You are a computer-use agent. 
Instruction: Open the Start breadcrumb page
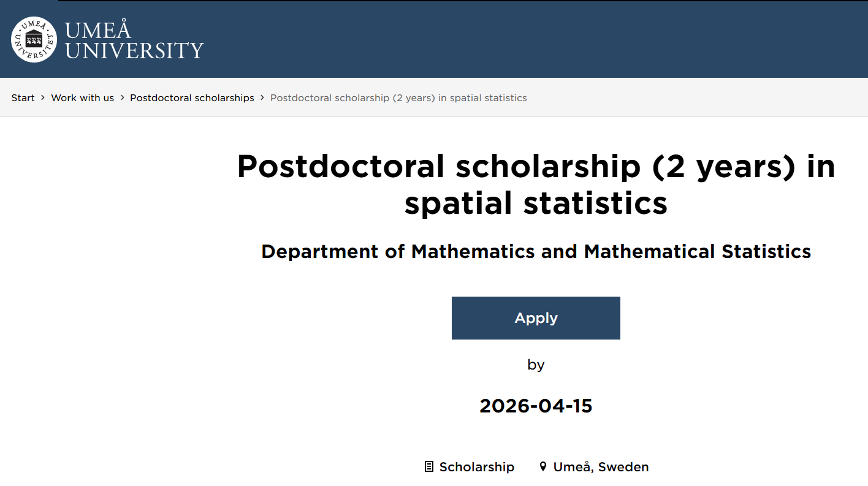point(23,97)
